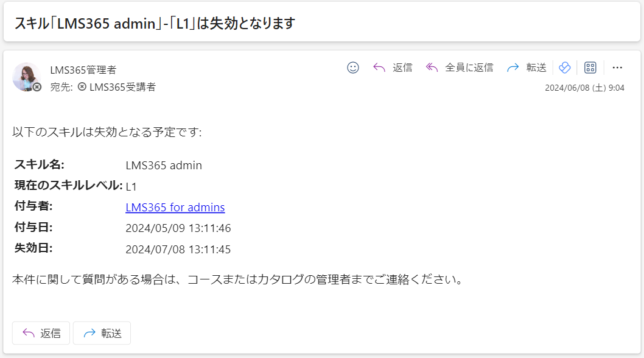Click the 失効日 value 2024/07/08 13:11:45
This screenshot has width=644, height=358.
point(178,249)
